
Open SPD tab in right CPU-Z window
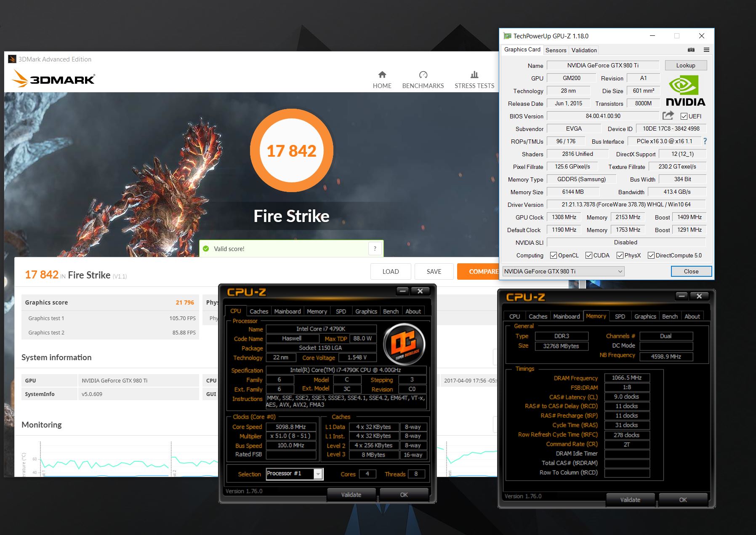(x=620, y=316)
